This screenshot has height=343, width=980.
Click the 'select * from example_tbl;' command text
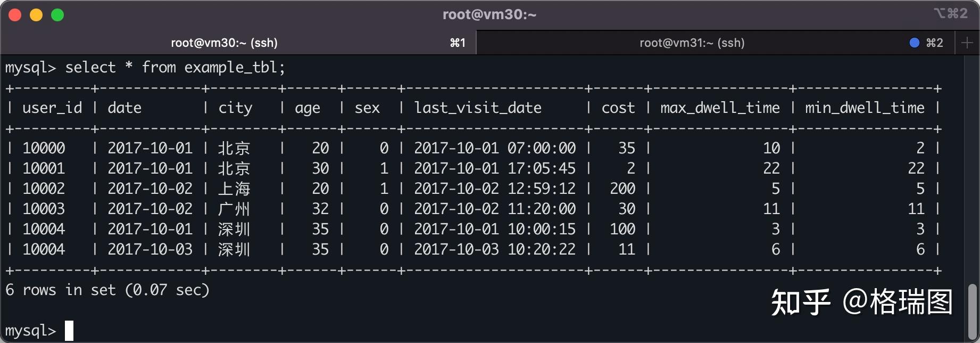(175, 68)
